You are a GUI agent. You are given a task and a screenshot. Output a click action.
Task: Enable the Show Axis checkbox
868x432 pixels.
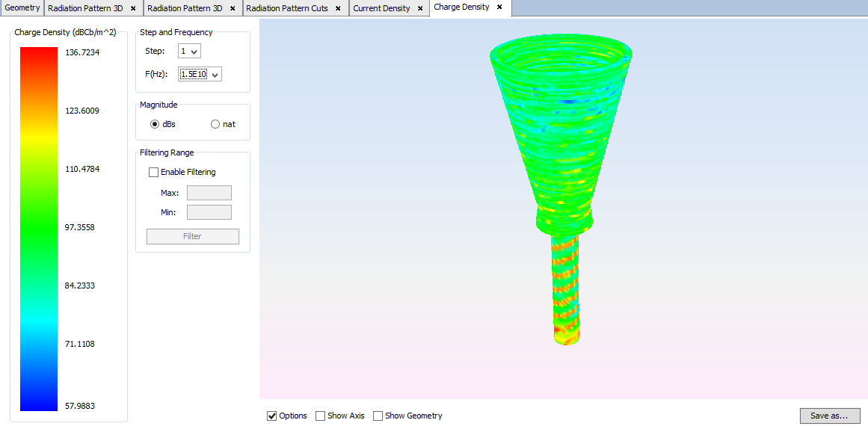coord(320,416)
